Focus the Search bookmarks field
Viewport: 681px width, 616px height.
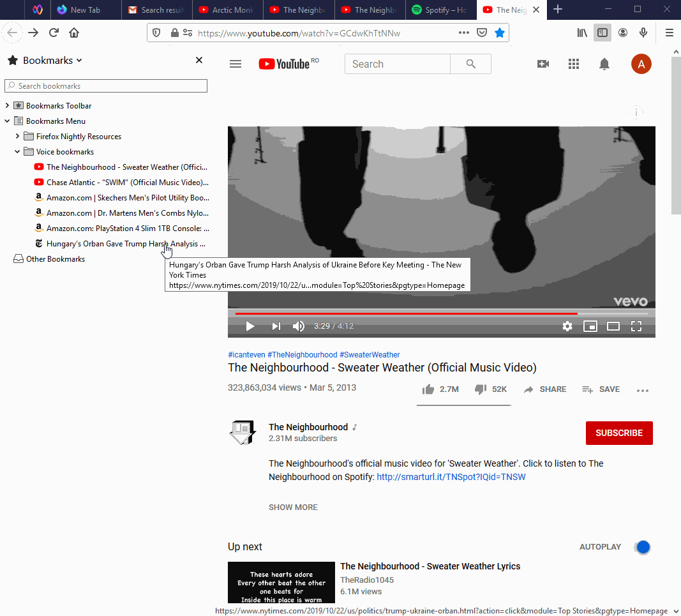pos(106,86)
